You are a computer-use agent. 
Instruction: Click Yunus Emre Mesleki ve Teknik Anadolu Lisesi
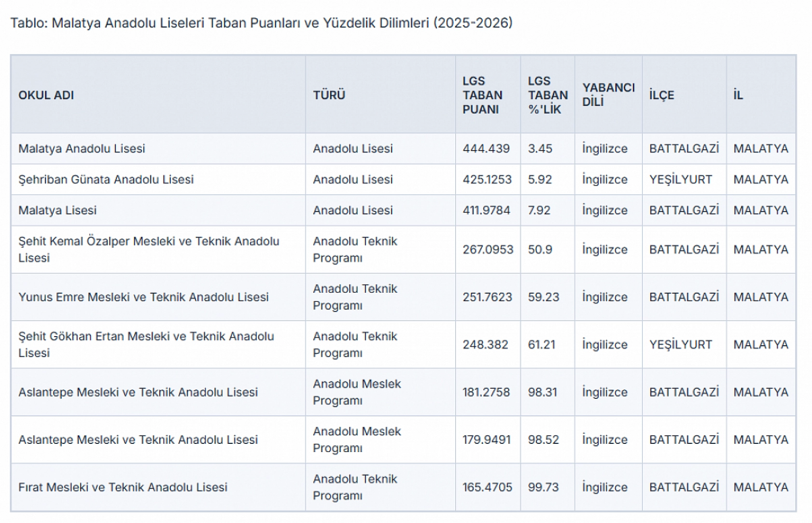(143, 297)
